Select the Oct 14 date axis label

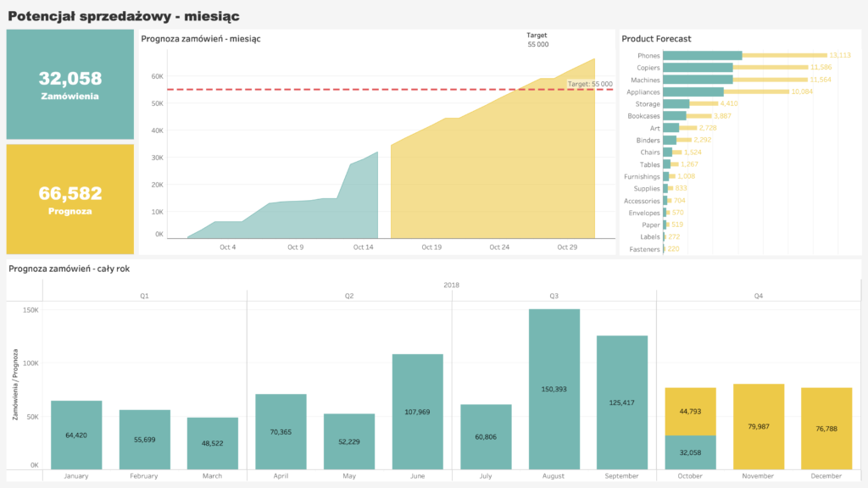click(363, 247)
